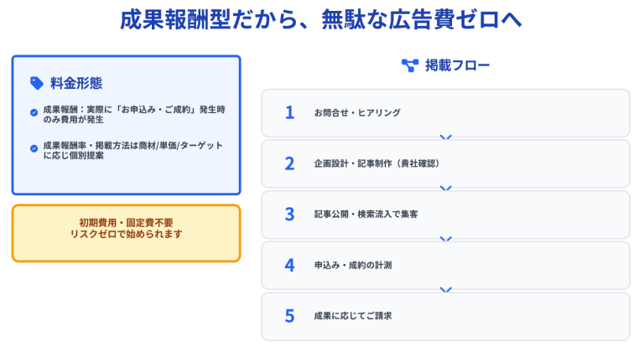The width and height of the screenshot is (644, 352).
Task: Click the flow diagram icon beside 掲載フロー
Action: point(409,65)
